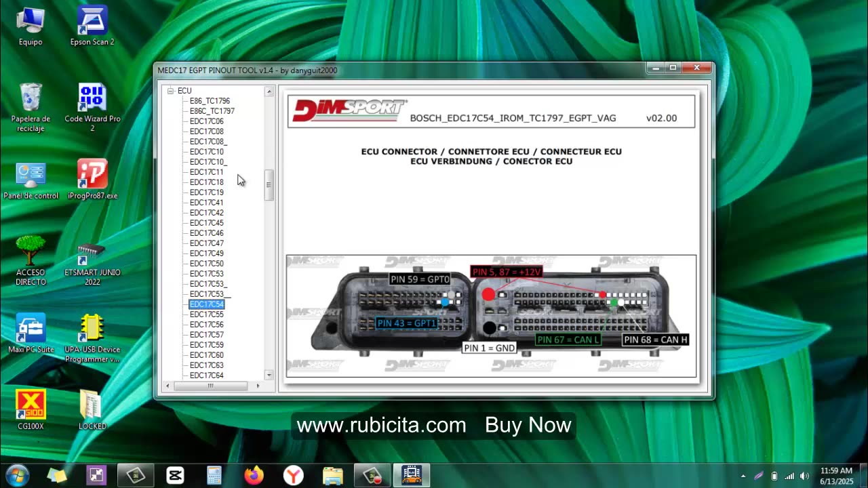Viewport: 868px width, 488px height.
Task: Choose EDC17C49 in the tree
Action: tap(206, 253)
